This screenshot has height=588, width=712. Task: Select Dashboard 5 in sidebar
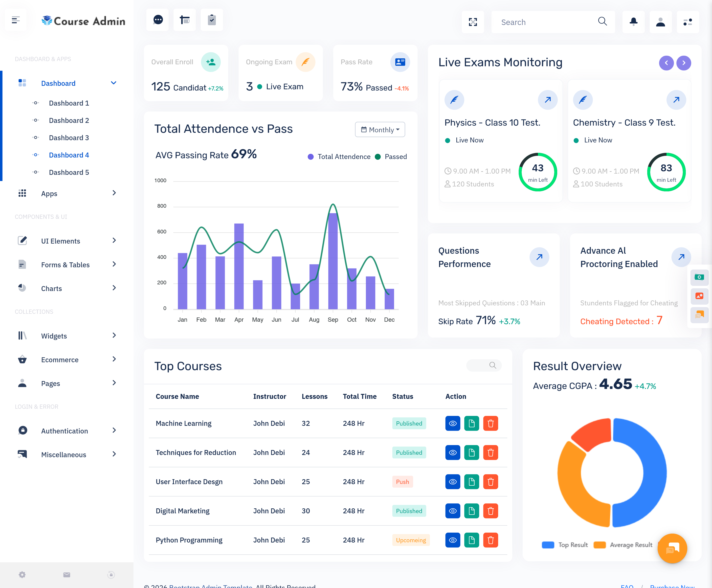pyautogui.click(x=69, y=172)
